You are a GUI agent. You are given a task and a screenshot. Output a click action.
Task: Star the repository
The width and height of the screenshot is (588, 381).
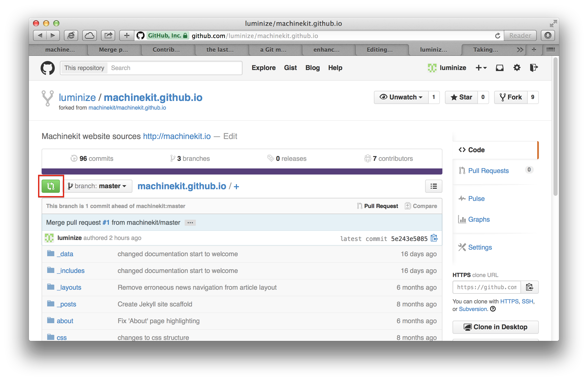(461, 97)
